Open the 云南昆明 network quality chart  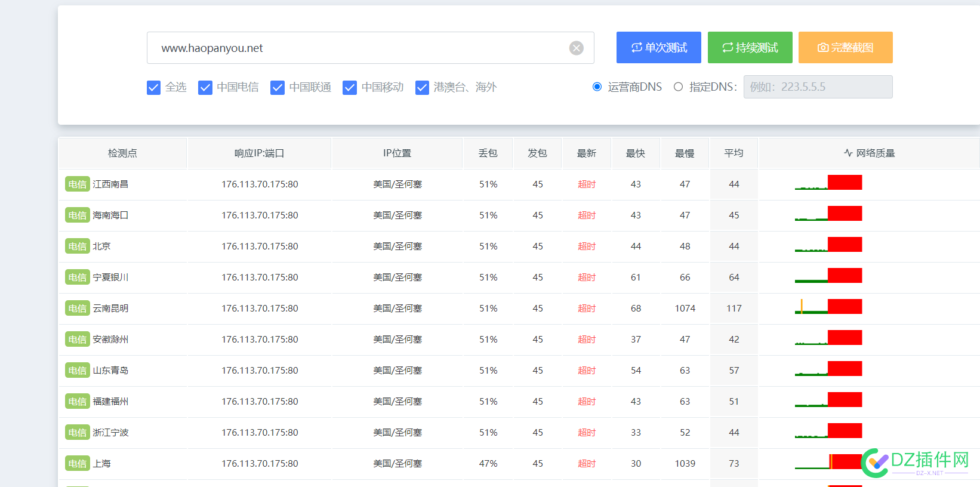click(x=828, y=307)
